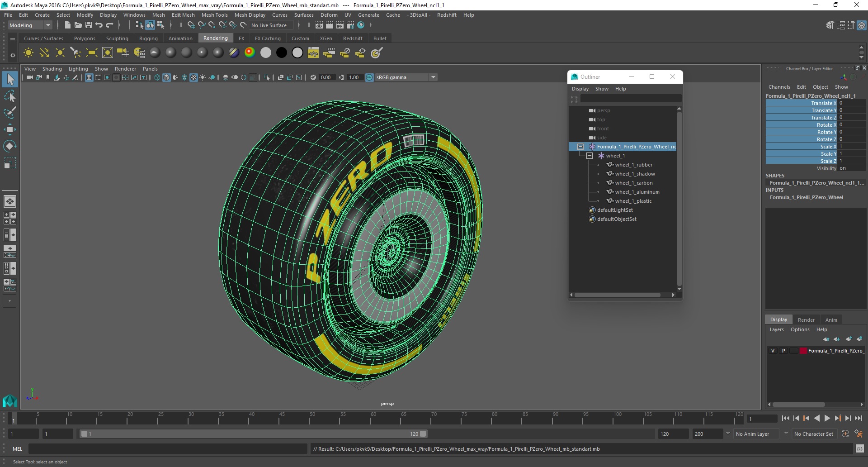Pick the Paint selection tool
The image size is (868, 467).
point(10,112)
